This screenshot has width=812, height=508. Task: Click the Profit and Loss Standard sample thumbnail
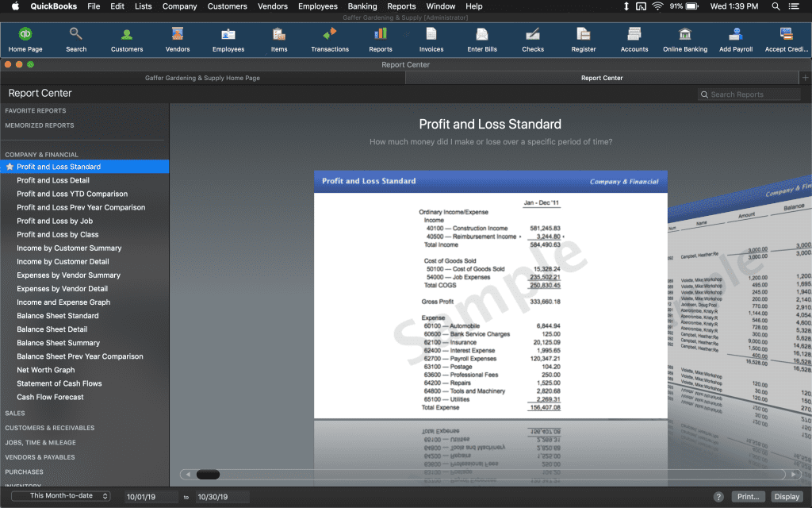490,294
